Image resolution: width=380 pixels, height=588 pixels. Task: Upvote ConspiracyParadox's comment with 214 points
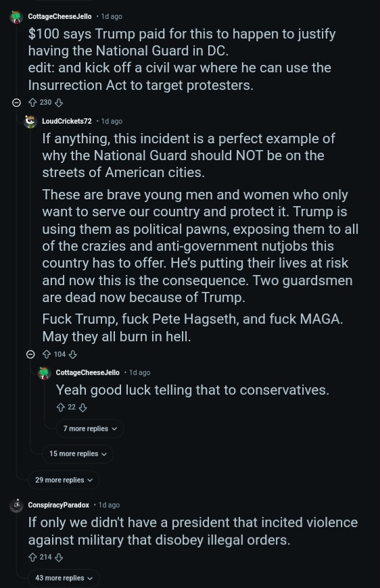click(32, 558)
